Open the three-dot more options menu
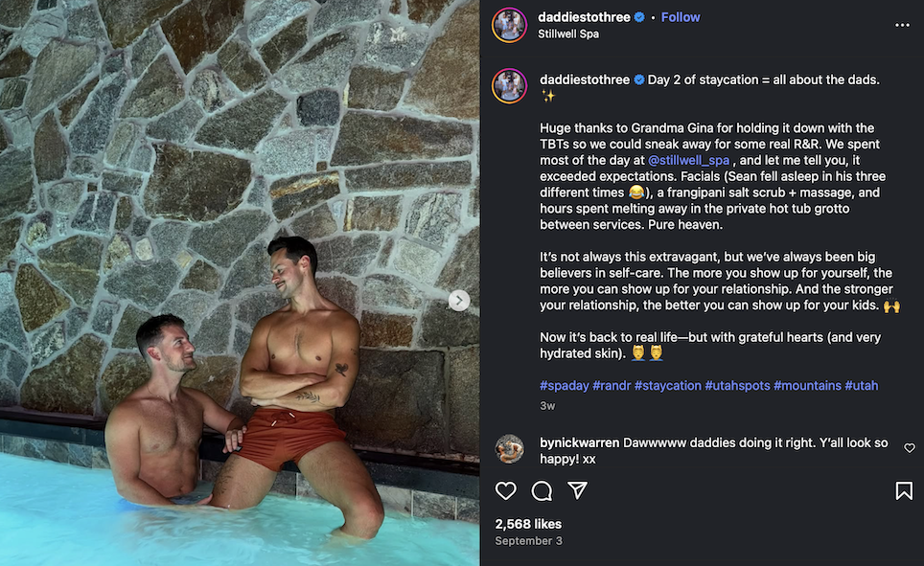The height and width of the screenshot is (566, 924). (x=902, y=25)
